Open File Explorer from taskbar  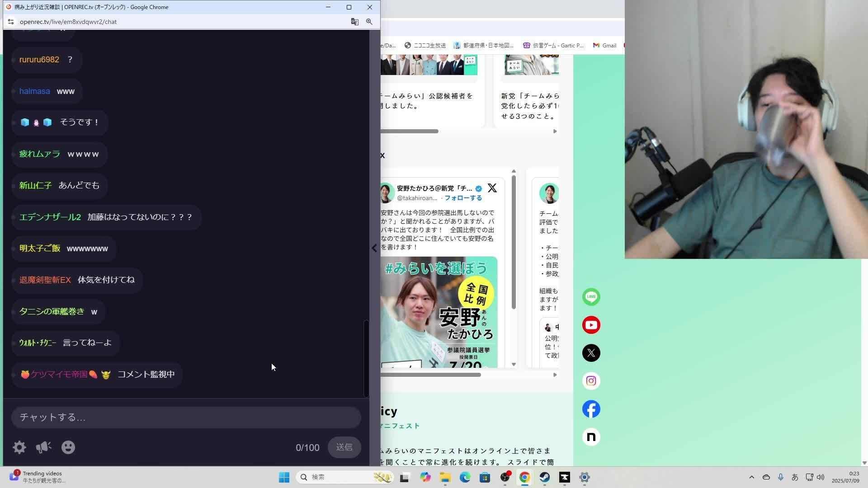tap(445, 477)
